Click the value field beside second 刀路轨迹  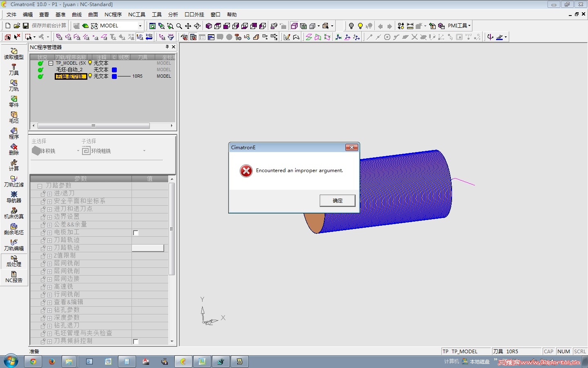148,248
